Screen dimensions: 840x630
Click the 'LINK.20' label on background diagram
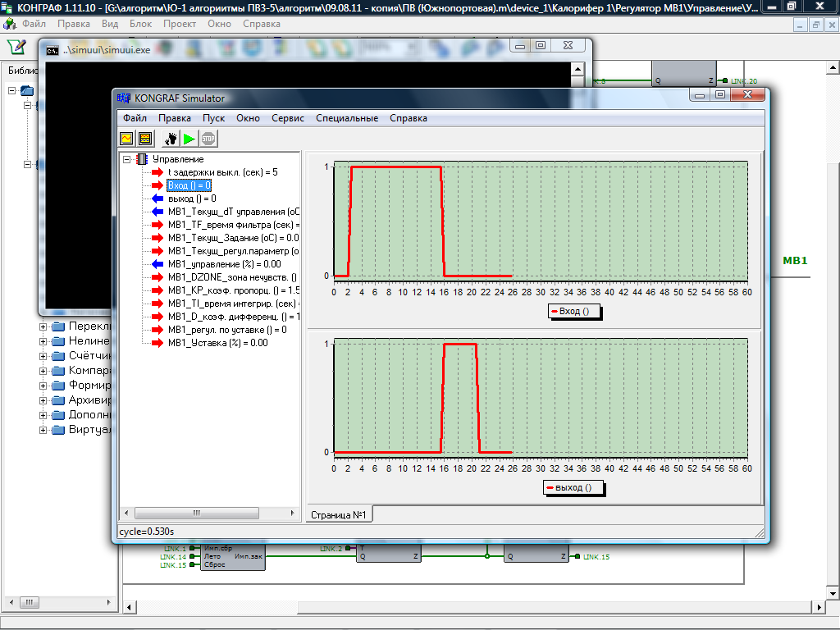(744, 81)
